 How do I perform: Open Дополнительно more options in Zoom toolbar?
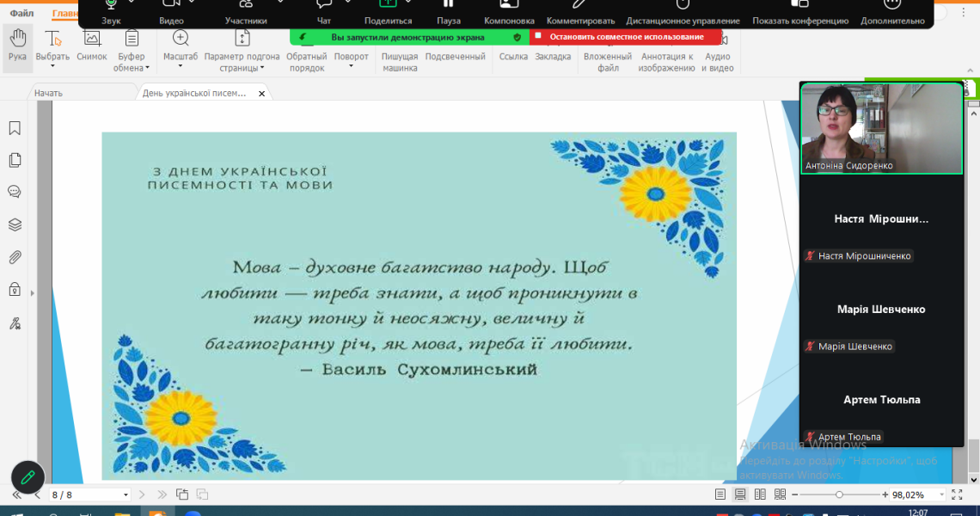click(x=892, y=13)
